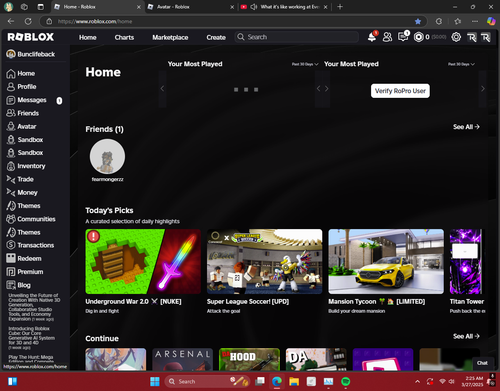Click the second RoPro icon in top bar

486,37
